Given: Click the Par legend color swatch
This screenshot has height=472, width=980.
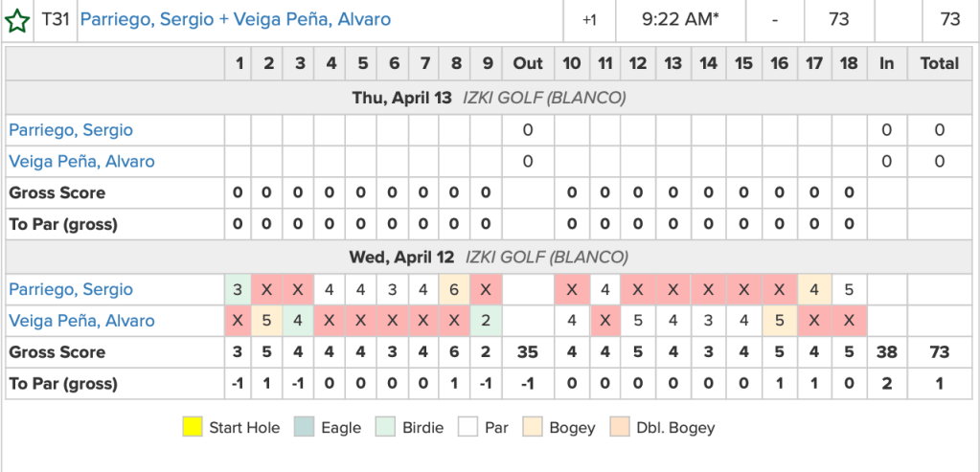Looking at the screenshot, I should 467,427.
